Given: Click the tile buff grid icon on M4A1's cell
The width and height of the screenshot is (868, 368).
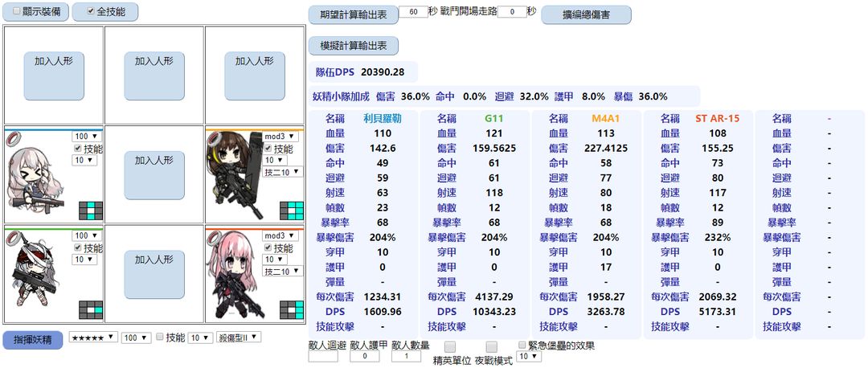Looking at the screenshot, I should tap(292, 211).
